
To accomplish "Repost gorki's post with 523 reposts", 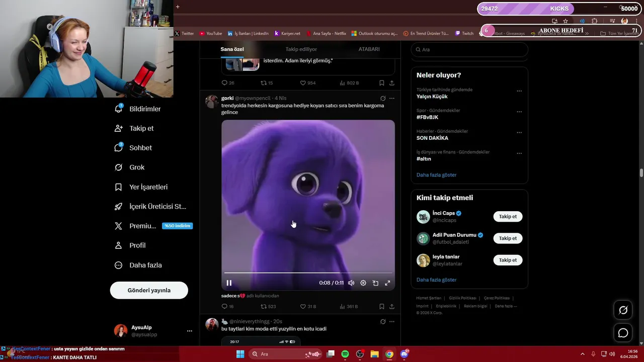I will (x=268, y=306).
